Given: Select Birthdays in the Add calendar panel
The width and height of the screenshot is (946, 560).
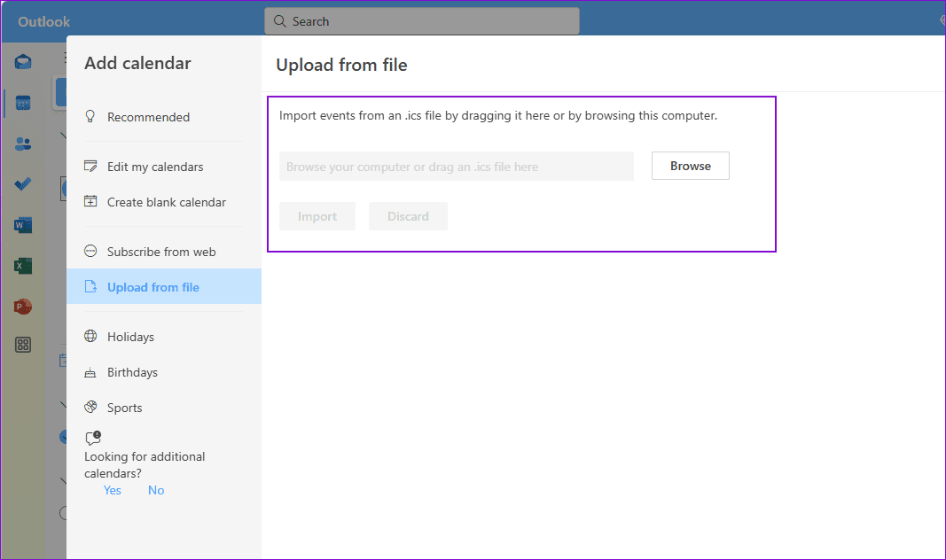Looking at the screenshot, I should [133, 371].
